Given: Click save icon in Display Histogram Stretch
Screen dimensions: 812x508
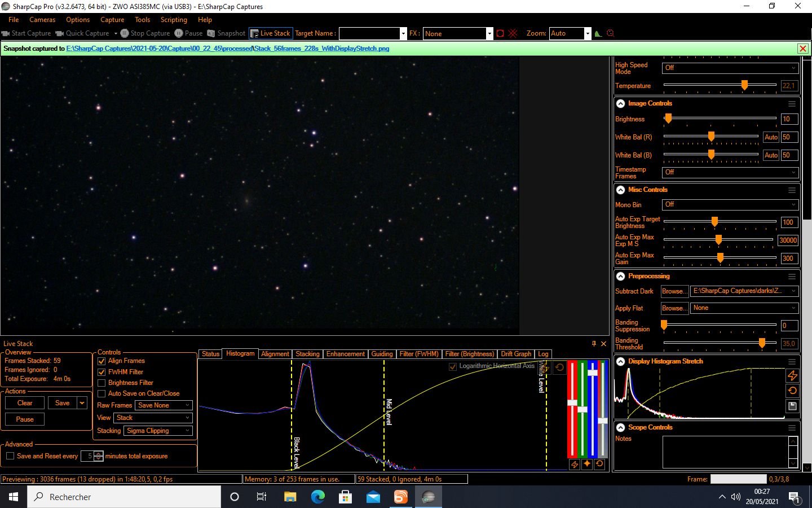Looking at the screenshot, I should click(792, 406).
